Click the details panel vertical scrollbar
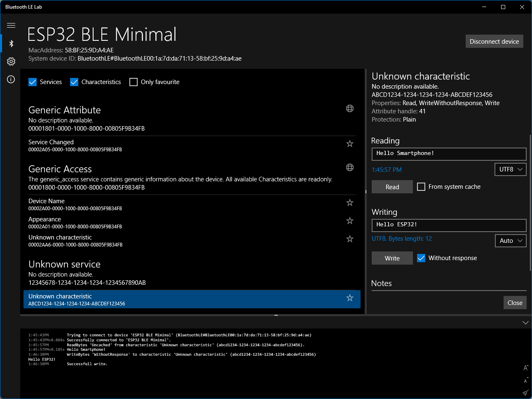This screenshot has height=399, width=532. coord(530,202)
